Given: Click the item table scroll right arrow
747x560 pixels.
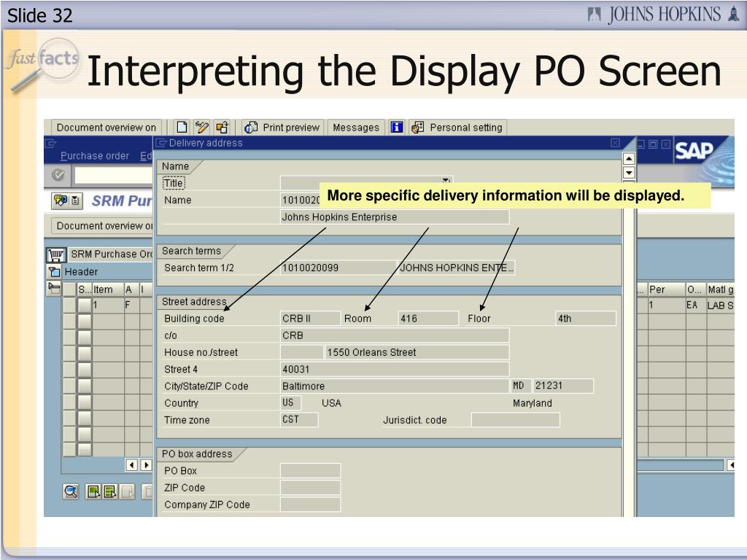Looking at the screenshot, I should [146, 464].
